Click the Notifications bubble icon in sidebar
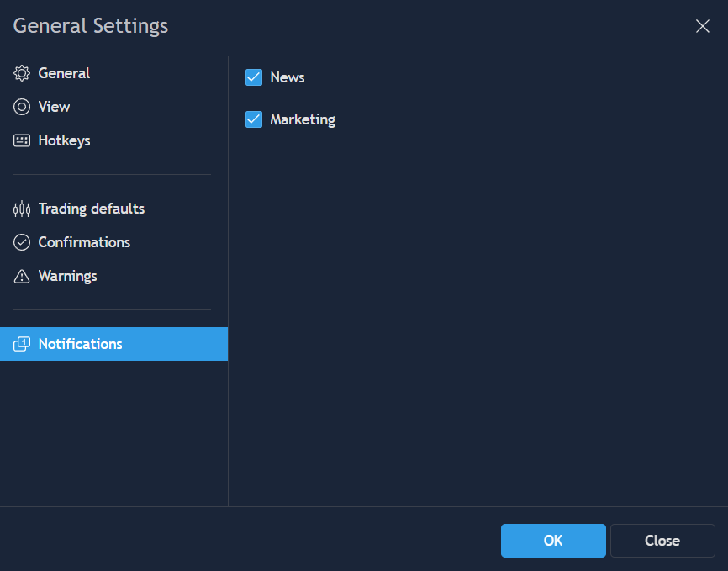The image size is (728, 571). [22, 344]
